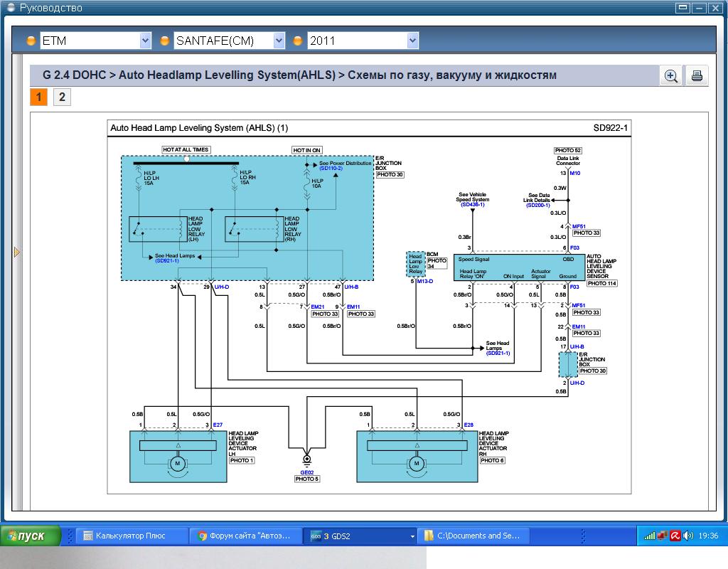Screen dimensions: 728x569
Task: Click the zoom-in magnifier icon
Action: (x=671, y=75)
